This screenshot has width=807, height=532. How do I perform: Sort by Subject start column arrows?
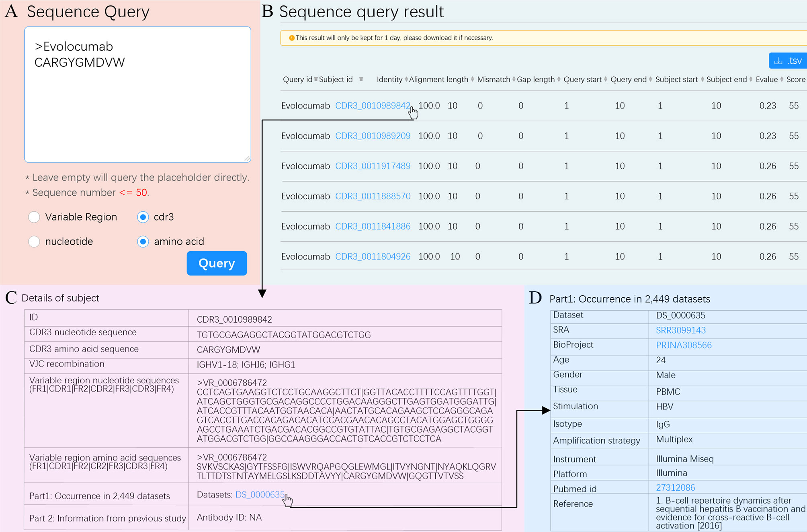point(702,79)
